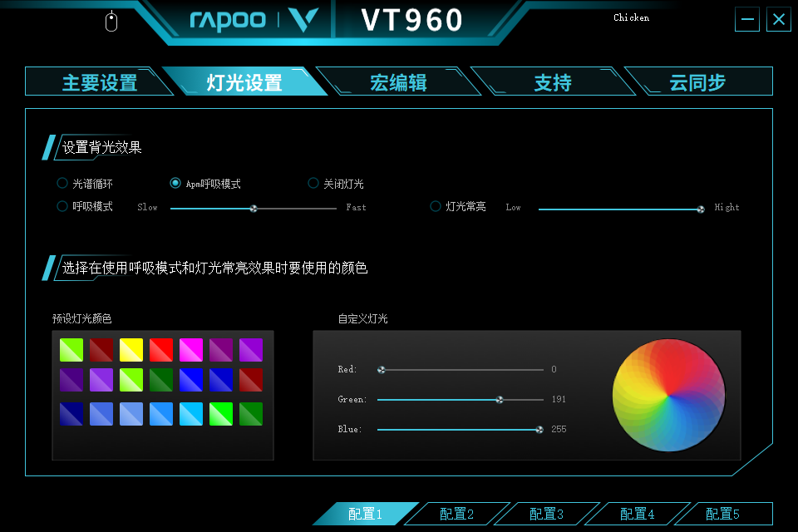The width and height of the screenshot is (798, 532).
Task: Enable the 光谱循环 lighting mode
Action: pos(62,183)
